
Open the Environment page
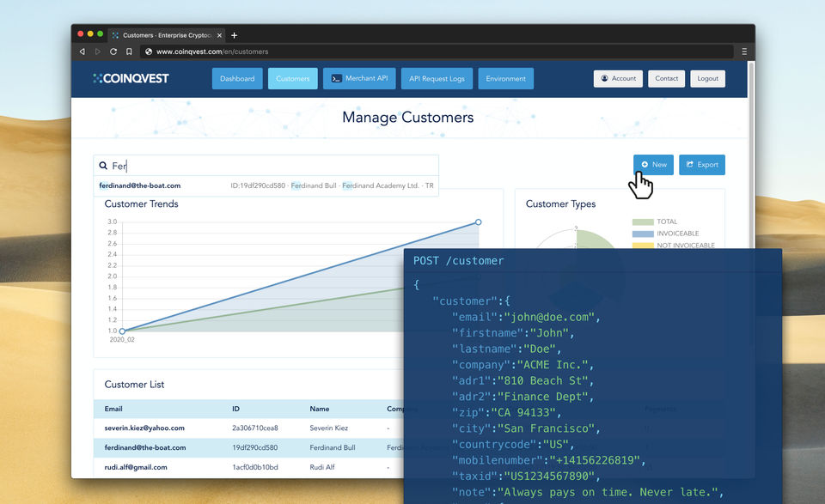point(505,78)
